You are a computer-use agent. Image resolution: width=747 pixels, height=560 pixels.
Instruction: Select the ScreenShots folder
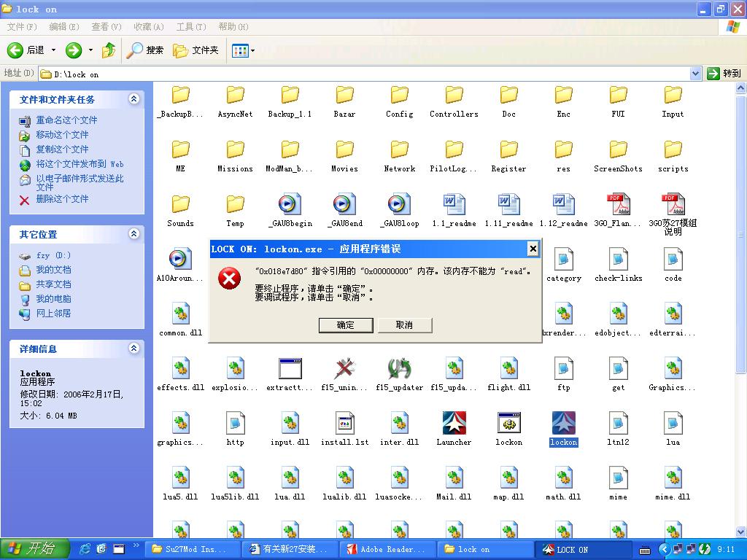pos(619,149)
